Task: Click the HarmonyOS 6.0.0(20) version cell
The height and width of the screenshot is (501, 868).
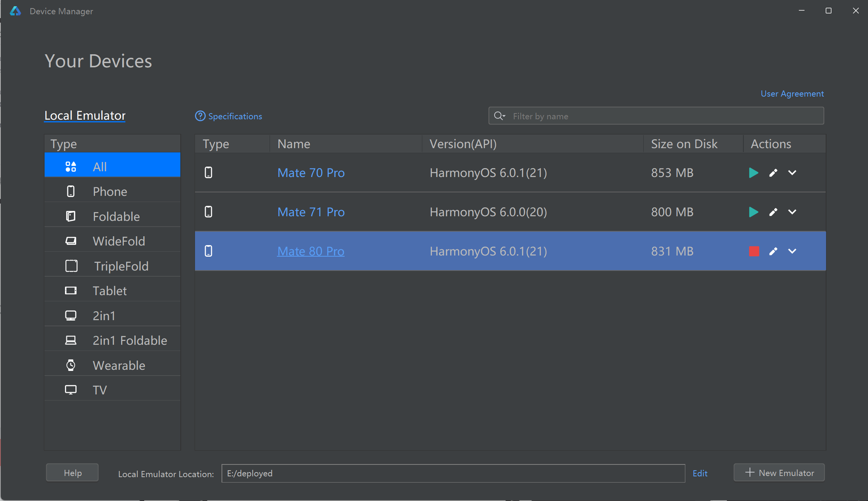Action: click(x=488, y=212)
